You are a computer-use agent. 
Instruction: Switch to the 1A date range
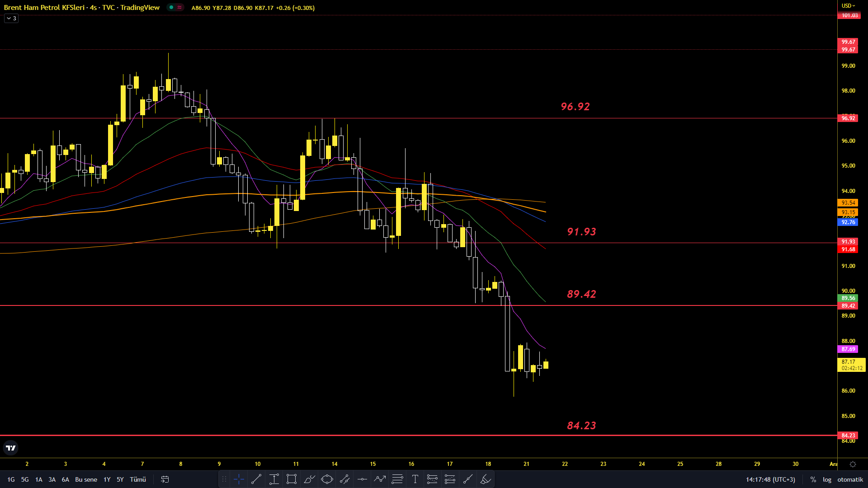click(39, 479)
